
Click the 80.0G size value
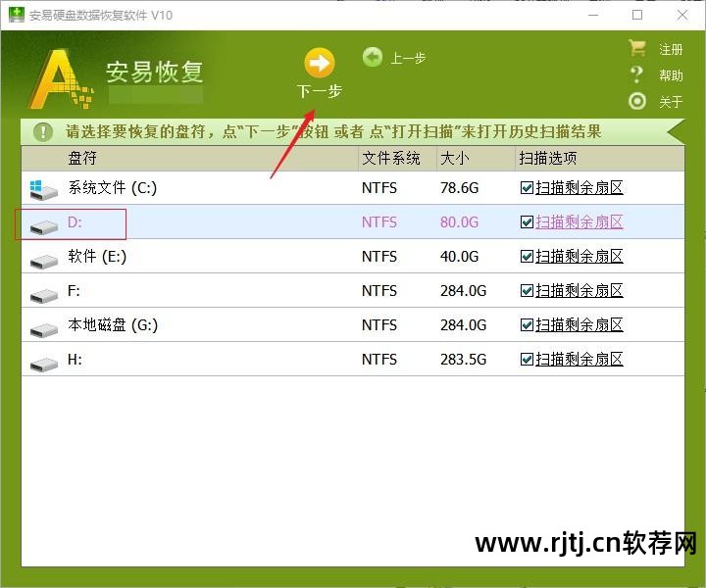tap(460, 222)
